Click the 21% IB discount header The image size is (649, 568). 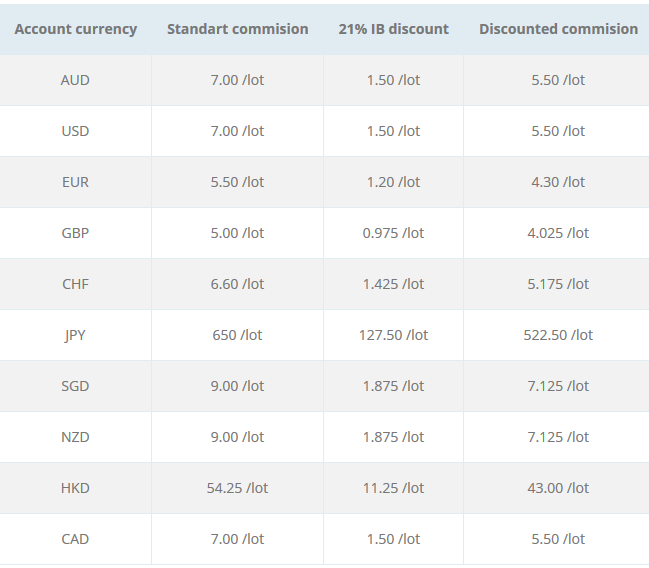[x=393, y=29]
